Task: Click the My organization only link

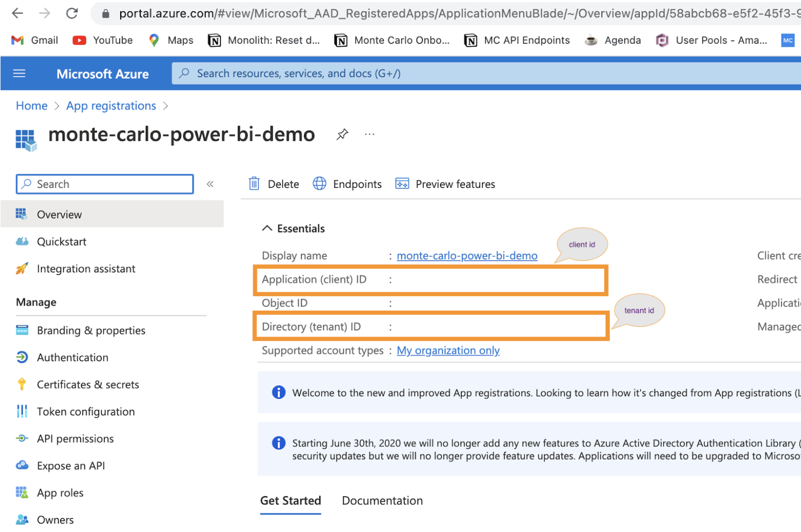Action: [448, 351]
